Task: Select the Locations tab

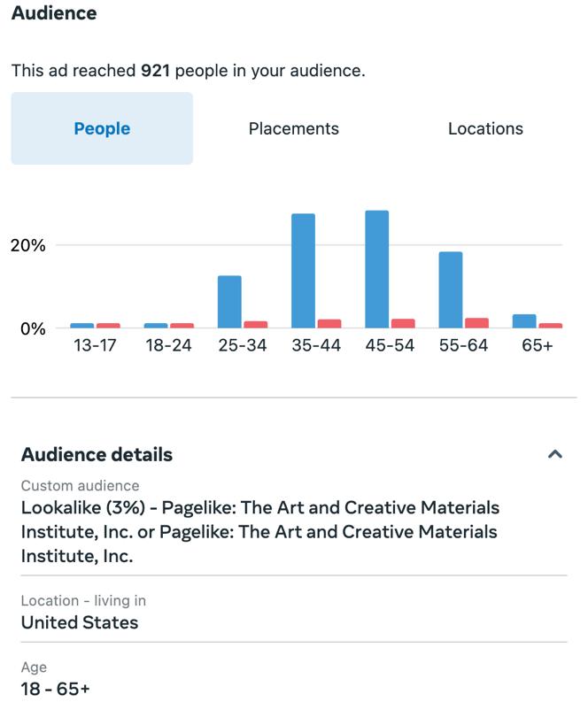Action: coord(485,128)
